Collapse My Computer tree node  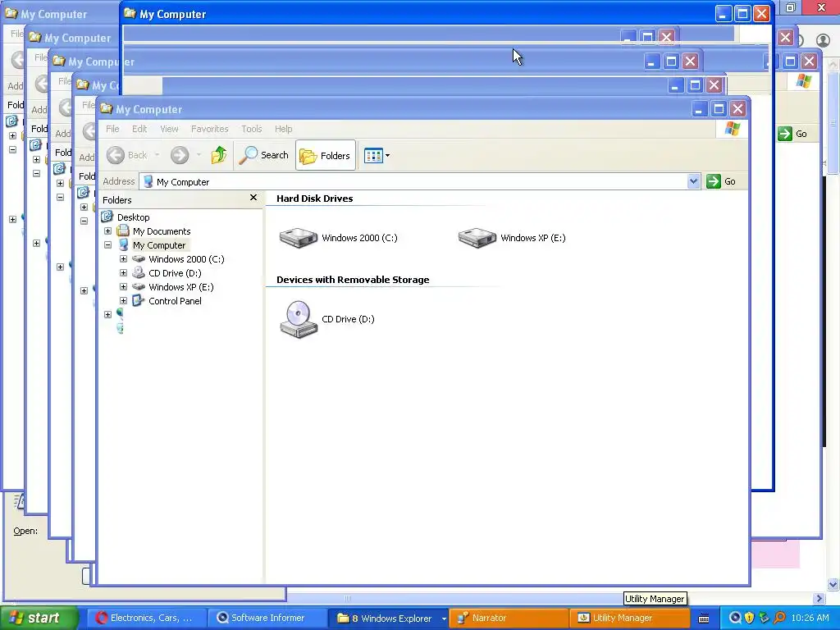107,244
